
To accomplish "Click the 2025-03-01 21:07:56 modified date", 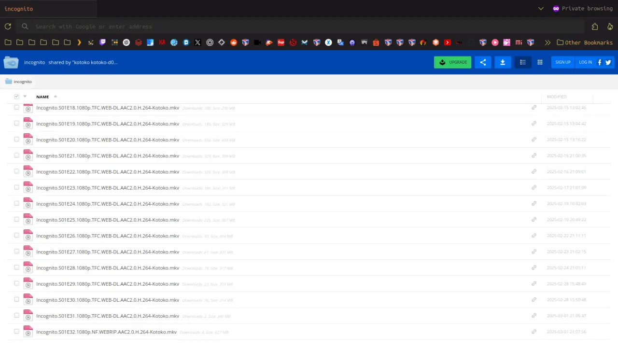I will 566,332.
